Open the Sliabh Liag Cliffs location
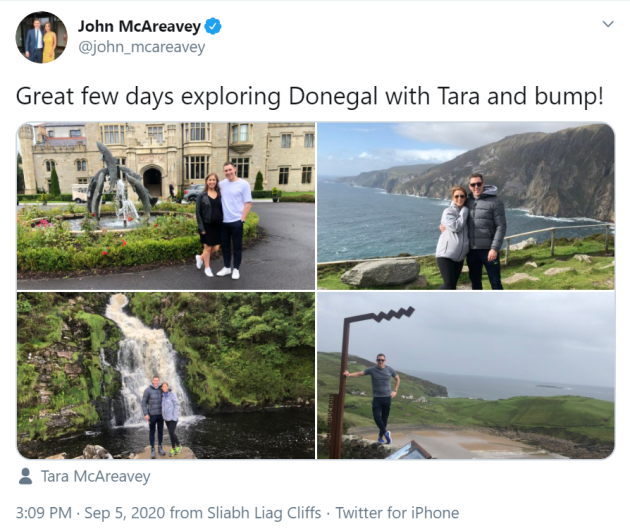The image size is (630, 531). [x=264, y=513]
